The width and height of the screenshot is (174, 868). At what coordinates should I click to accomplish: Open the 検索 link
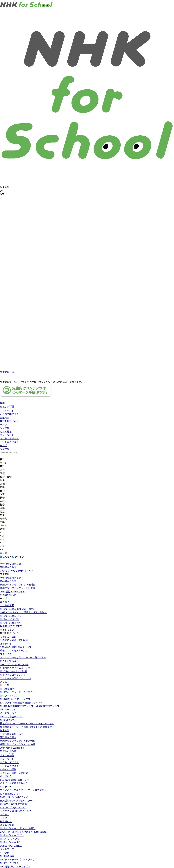[2, 403]
